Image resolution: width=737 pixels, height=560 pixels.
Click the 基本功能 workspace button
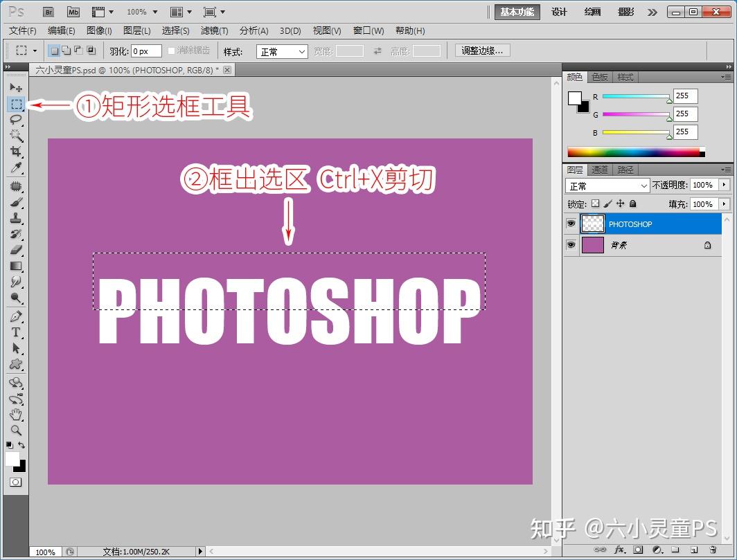tap(517, 12)
